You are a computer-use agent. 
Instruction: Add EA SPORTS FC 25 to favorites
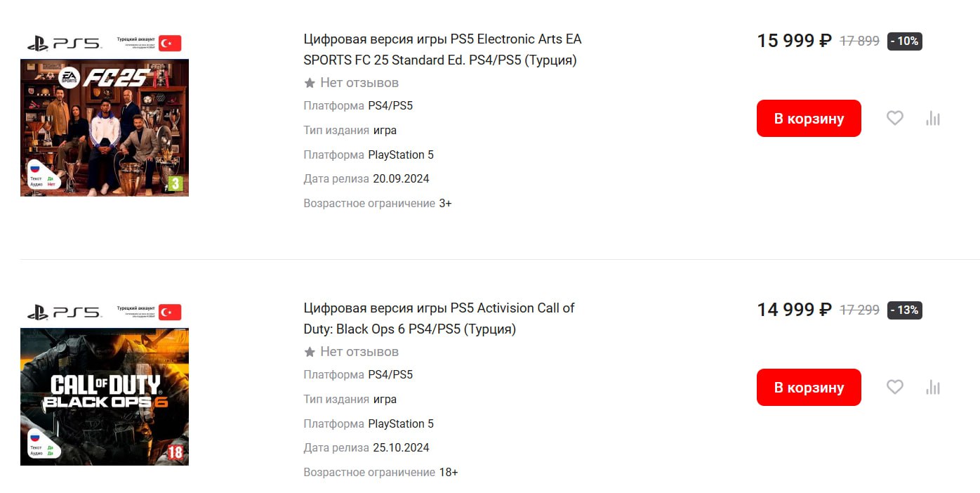click(894, 119)
